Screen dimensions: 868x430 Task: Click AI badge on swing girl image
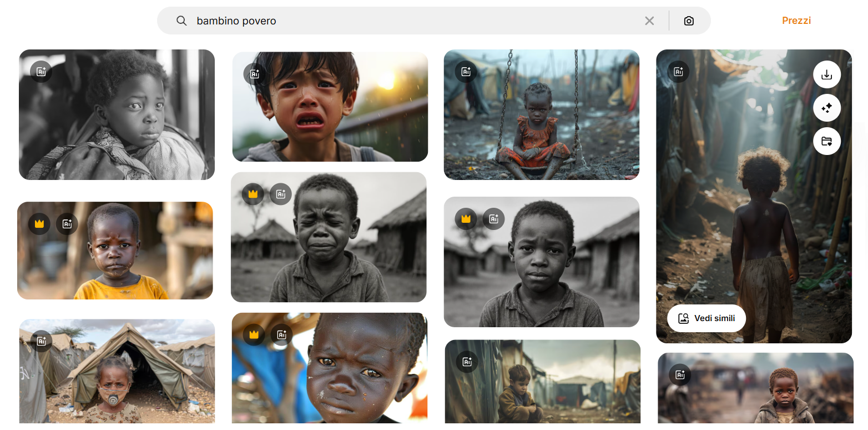click(466, 72)
